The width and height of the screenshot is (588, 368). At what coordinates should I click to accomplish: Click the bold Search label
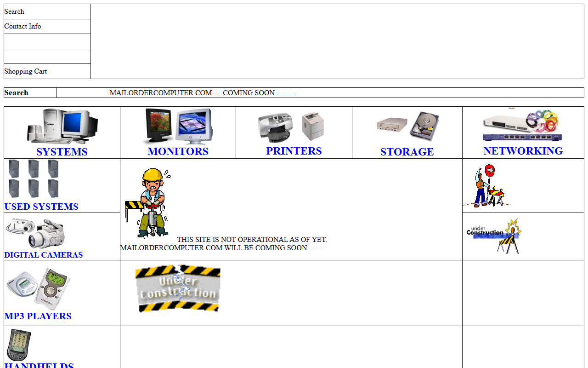pyautogui.click(x=16, y=92)
